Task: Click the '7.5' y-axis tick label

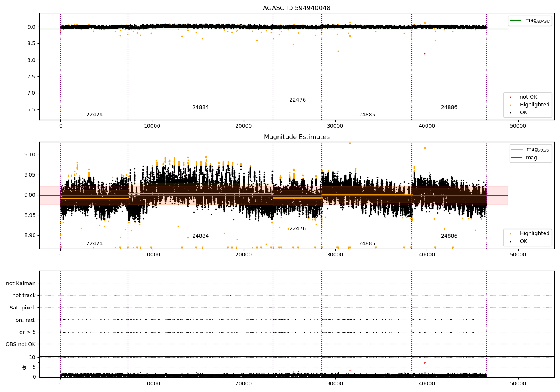Action: click(31, 77)
